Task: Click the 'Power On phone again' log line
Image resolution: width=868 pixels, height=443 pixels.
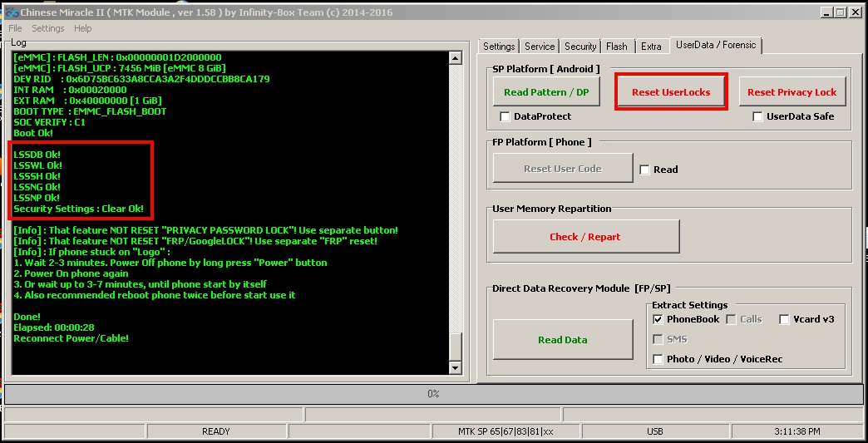Action: tap(71, 273)
